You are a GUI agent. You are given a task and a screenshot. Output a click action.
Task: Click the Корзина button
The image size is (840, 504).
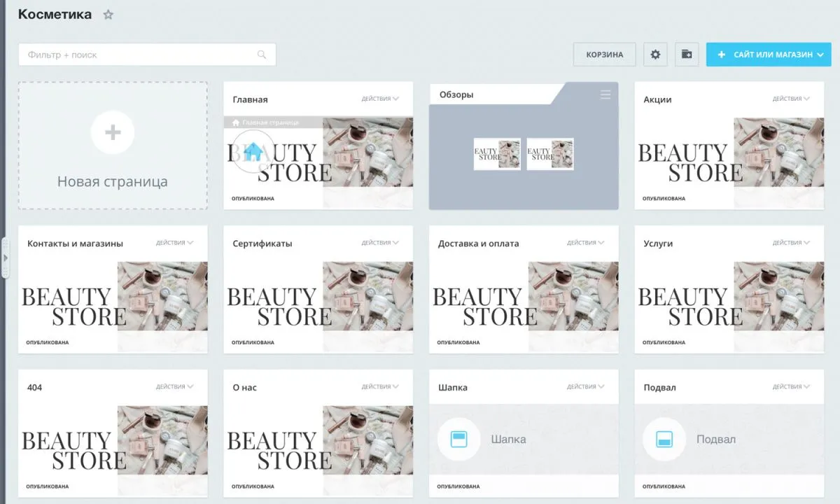pos(604,55)
